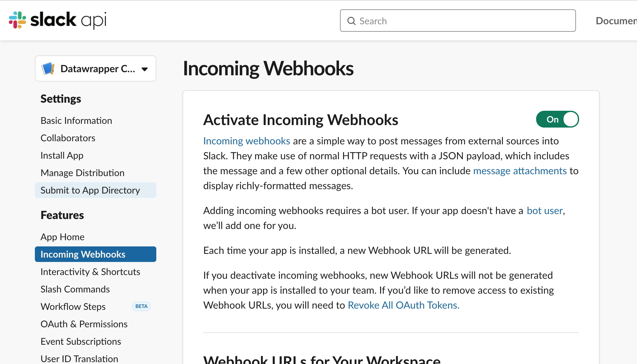Viewport: 637px width, 364px height.
Task: Open Interactivity & Shortcuts feature page
Action: [90, 272]
